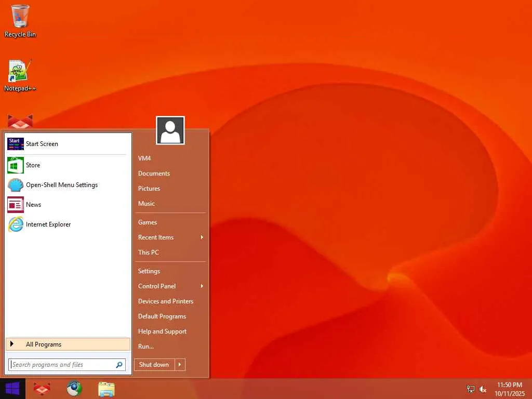The width and height of the screenshot is (532, 399).
Task: Launch Internet Explorer icon in start menu
Action: [16, 224]
